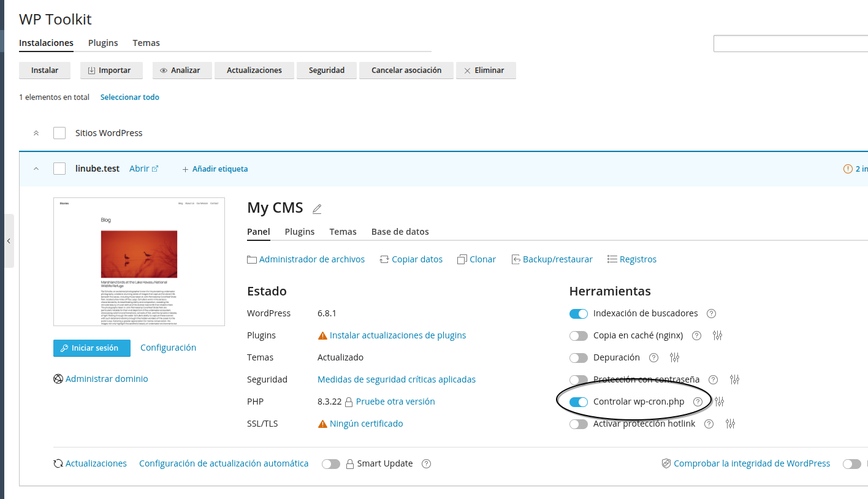Screen dimensions: 868x499
Task: Open the top Temas tab
Action: coord(146,43)
